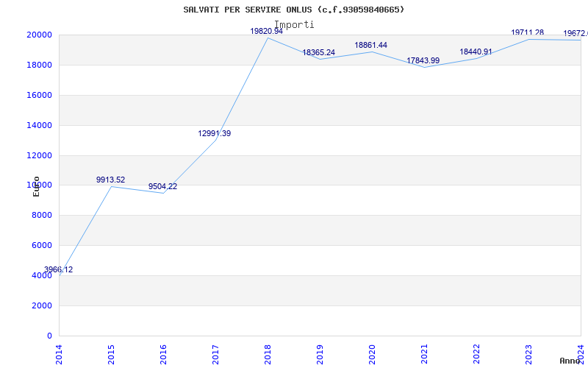Viewport: 588px width, 368px height.
Task: Select data label 19820.94
Action: [x=267, y=31]
